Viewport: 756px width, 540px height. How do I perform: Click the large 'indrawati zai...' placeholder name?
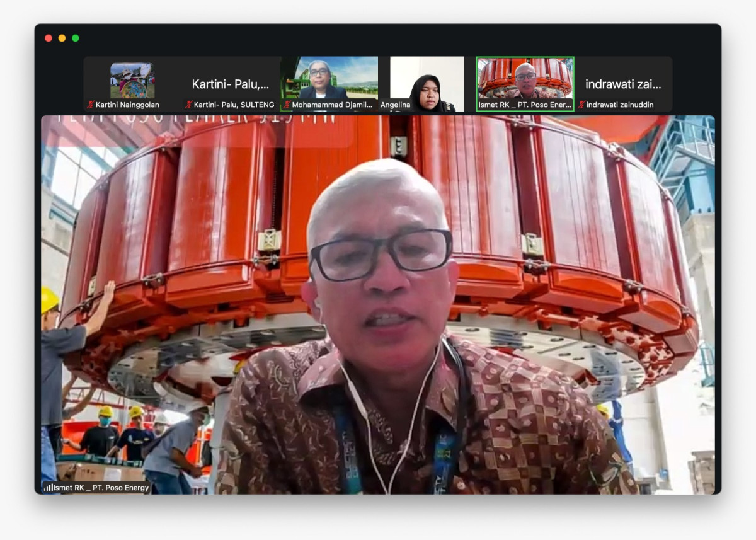pyautogui.click(x=623, y=84)
